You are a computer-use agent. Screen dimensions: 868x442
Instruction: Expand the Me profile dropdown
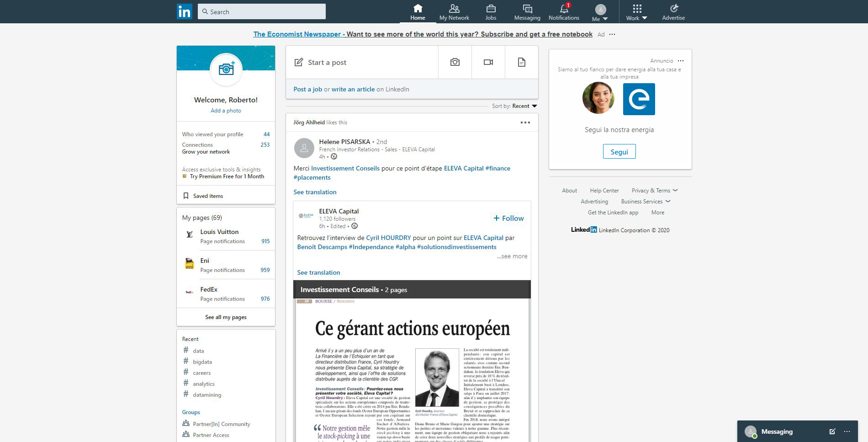(x=600, y=12)
